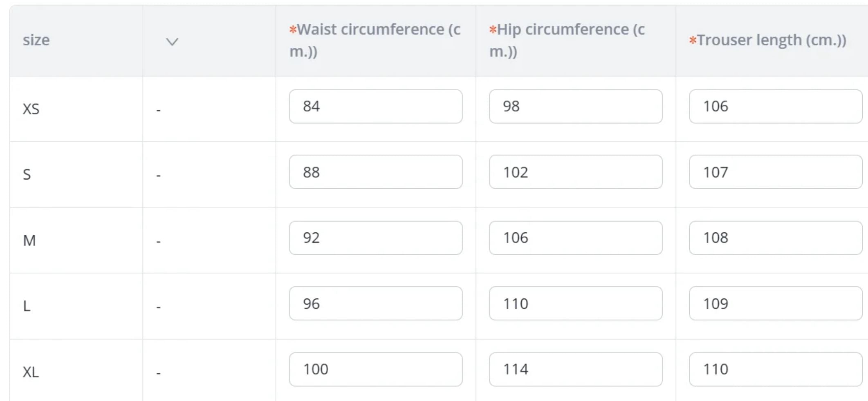Focus the M trouser length field with 108
The image size is (868, 401).
775,238
